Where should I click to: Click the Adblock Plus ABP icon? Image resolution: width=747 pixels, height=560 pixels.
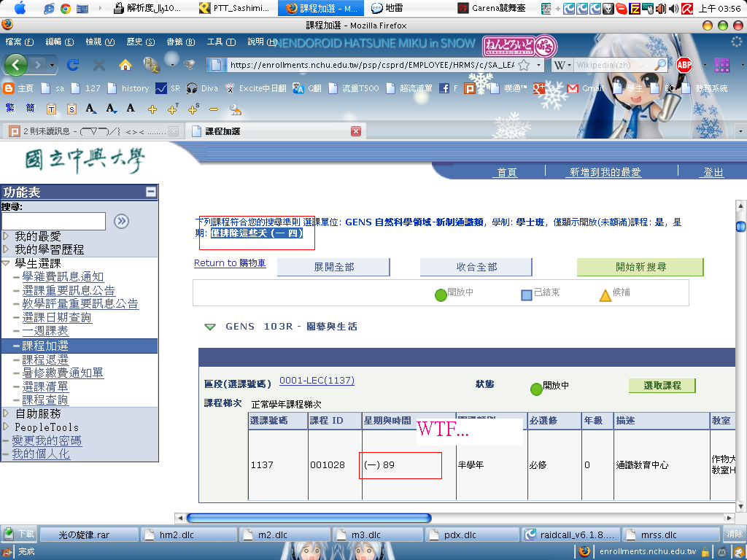point(684,65)
